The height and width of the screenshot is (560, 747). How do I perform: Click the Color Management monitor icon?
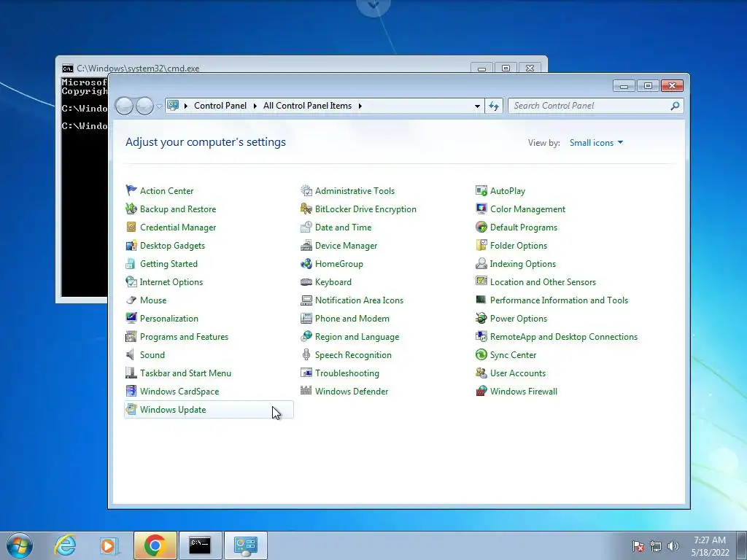[x=481, y=209]
